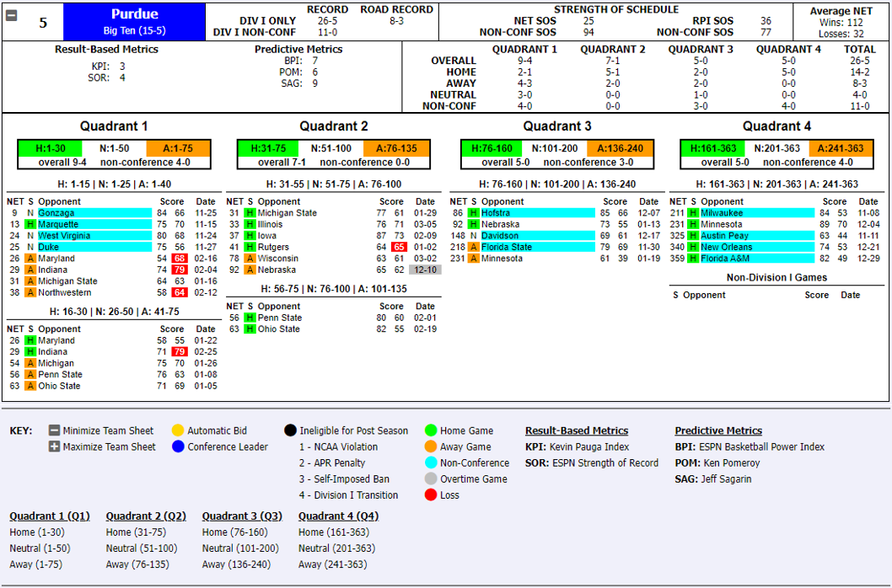The height and width of the screenshot is (588, 892).
Task: Click the Maximize Team Sheet plus icon
Action: [54, 446]
